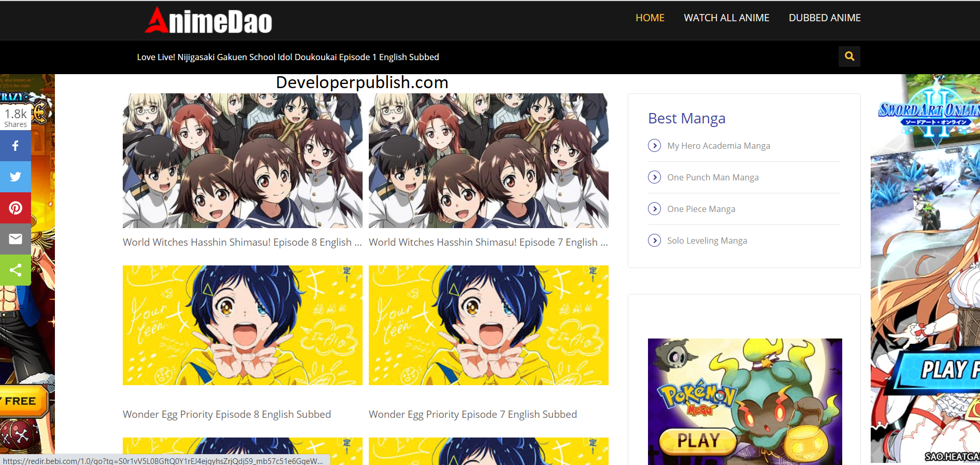This screenshot has width=980, height=465.
Task: Open WATCH ALL ANIME menu
Action: click(x=727, y=18)
